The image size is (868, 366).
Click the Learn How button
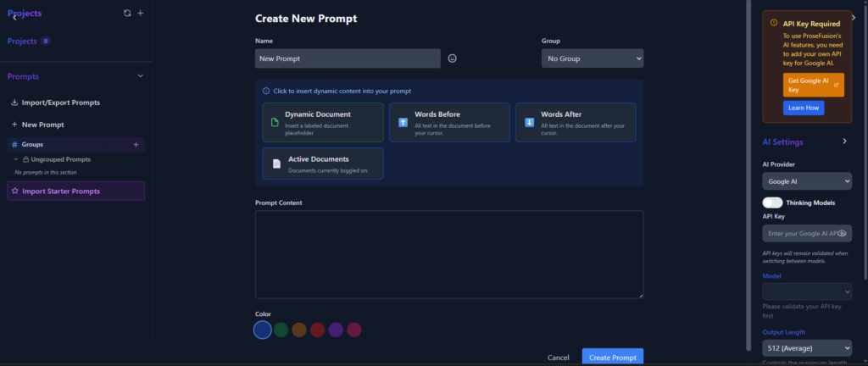pyautogui.click(x=804, y=108)
